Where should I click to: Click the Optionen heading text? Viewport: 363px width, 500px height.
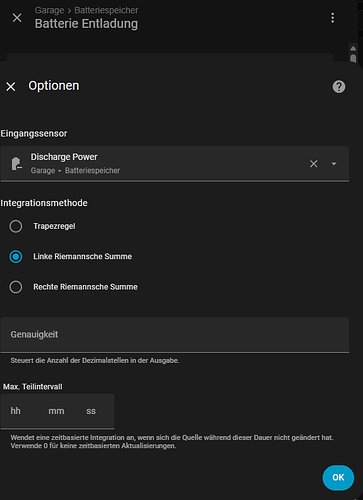pyautogui.click(x=54, y=86)
